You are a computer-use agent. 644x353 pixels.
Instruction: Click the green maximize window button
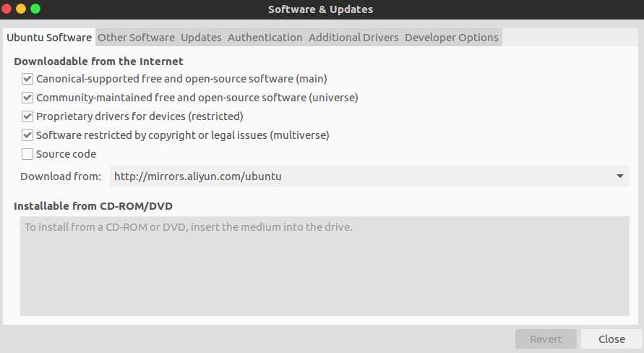coord(35,9)
